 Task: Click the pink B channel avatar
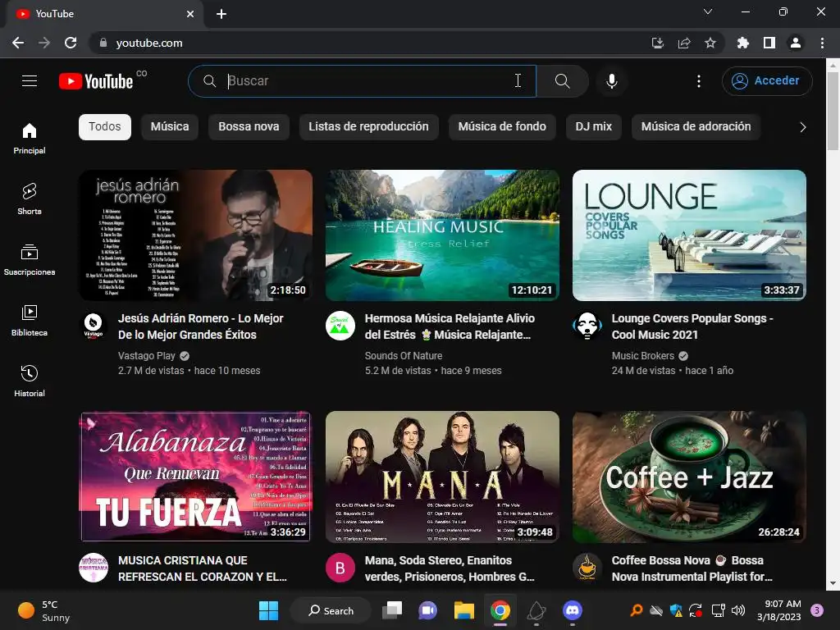coord(340,568)
